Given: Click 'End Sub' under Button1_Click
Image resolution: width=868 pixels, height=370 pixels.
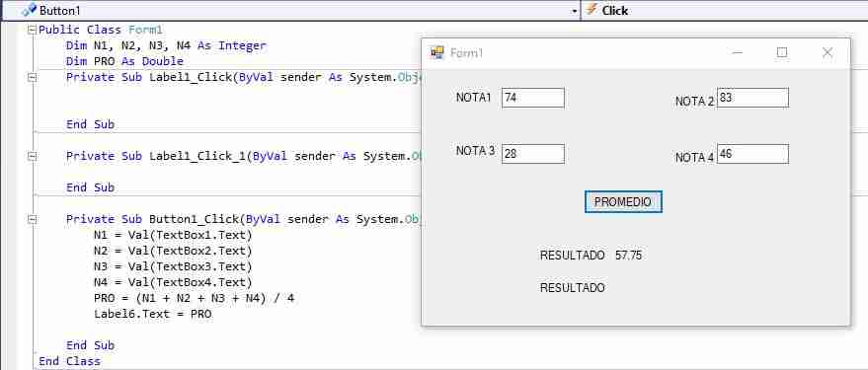Looking at the screenshot, I should [90, 345].
